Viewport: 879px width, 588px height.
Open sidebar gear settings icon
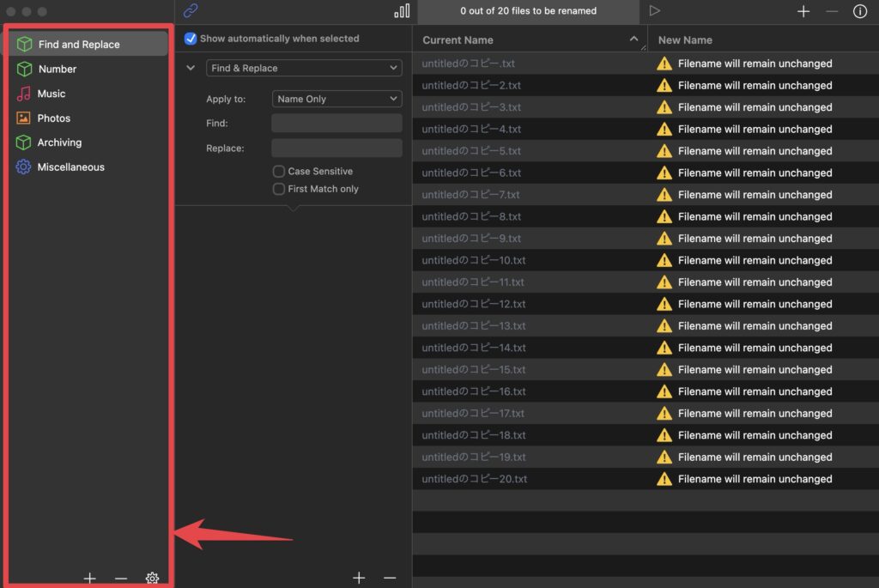point(152,578)
